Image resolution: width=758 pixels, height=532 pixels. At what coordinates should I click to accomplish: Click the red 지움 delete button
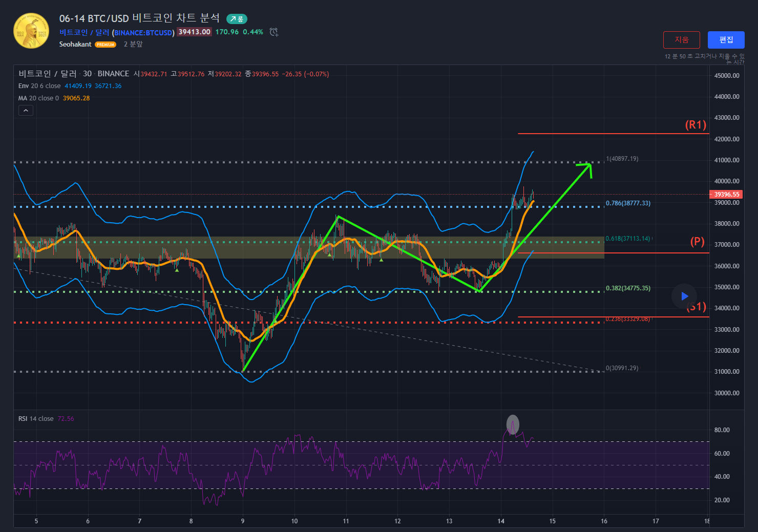coord(681,40)
